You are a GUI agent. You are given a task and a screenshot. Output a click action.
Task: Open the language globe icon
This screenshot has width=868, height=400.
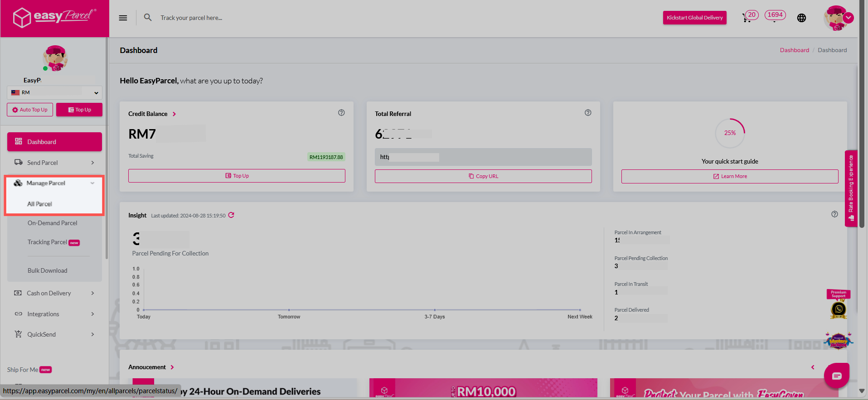[801, 18]
